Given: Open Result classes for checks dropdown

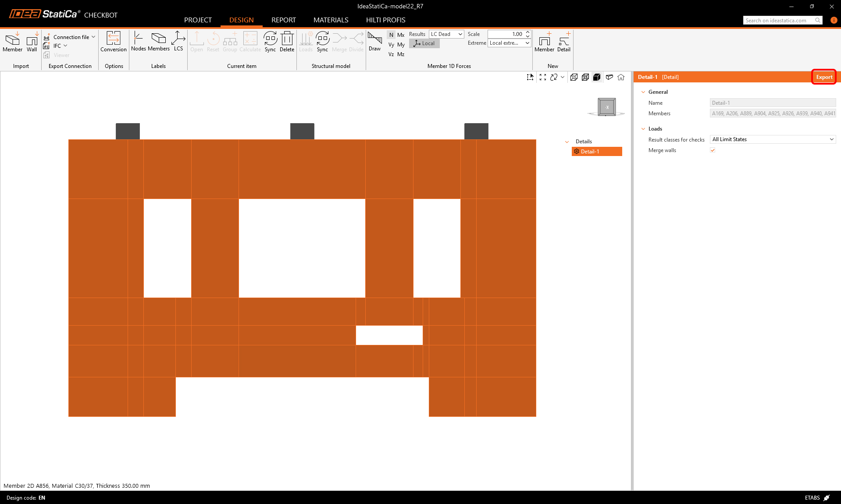Looking at the screenshot, I should (x=772, y=139).
